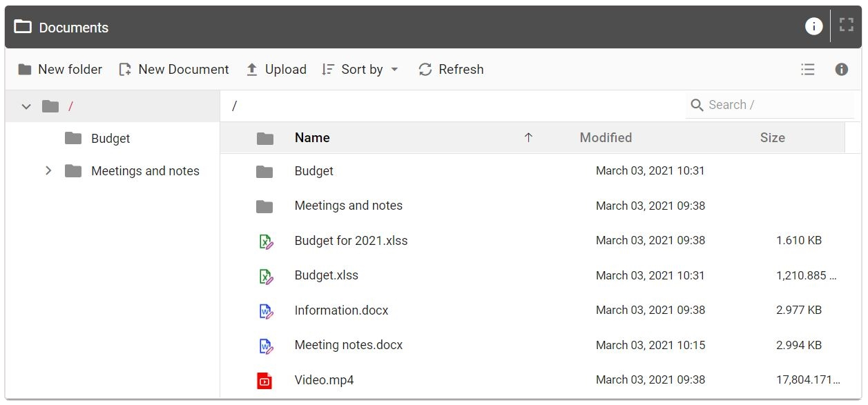Image resolution: width=868 pixels, height=405 pixels.
Task: Open the Sort by dropdown
Action: (x=360, y=70)
